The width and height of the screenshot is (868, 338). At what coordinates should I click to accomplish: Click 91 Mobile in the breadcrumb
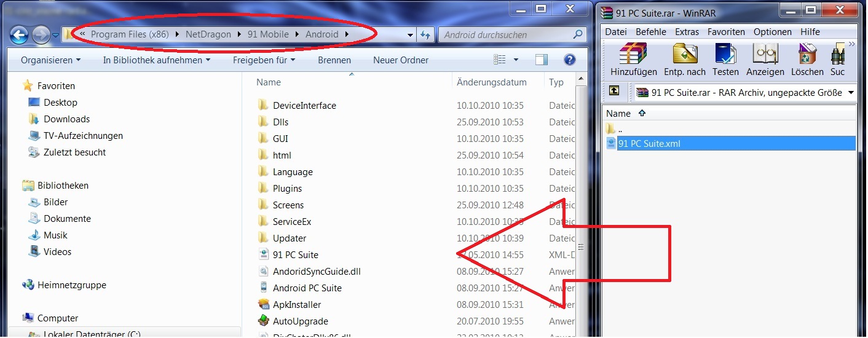click(268, 34)
